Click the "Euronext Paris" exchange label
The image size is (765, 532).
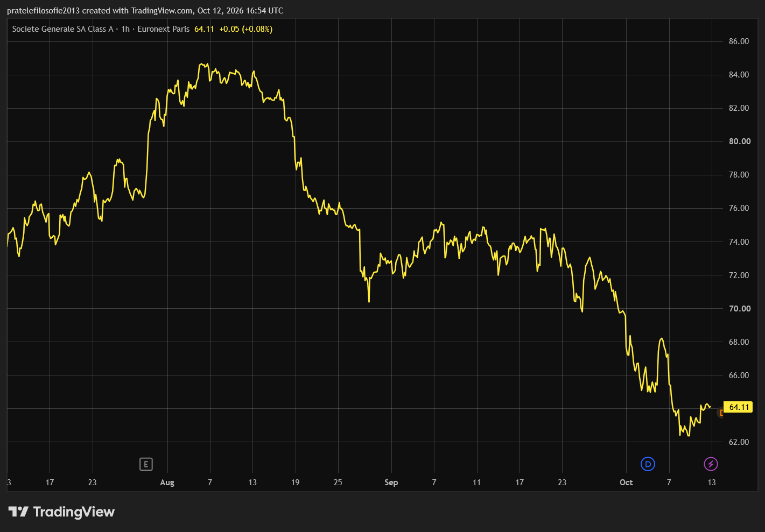(x=164, y=29)
